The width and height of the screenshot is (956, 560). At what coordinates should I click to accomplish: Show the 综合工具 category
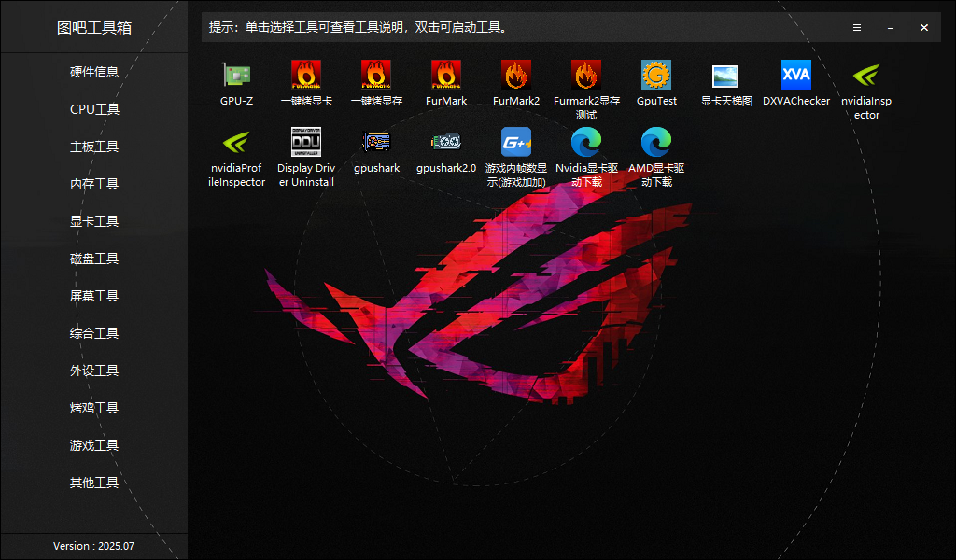coord(94,333)
